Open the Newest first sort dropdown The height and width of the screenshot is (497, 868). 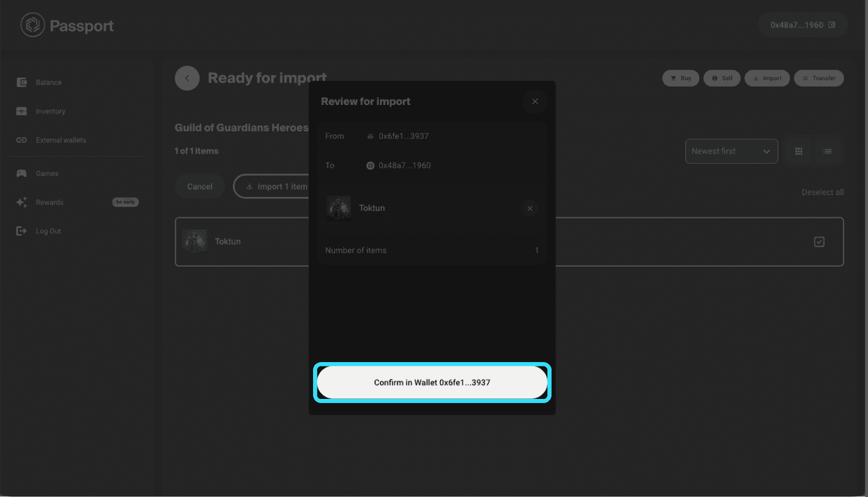[x=731, y=151]
